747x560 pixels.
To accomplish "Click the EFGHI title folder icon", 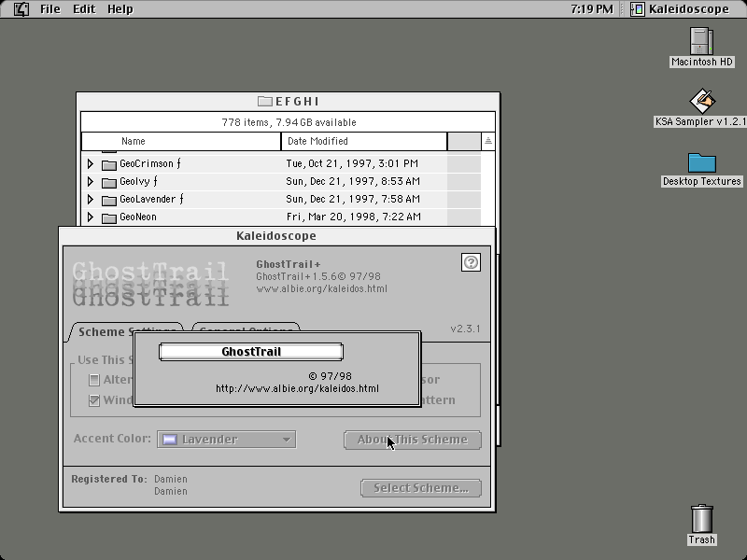I will pos(264,102).
